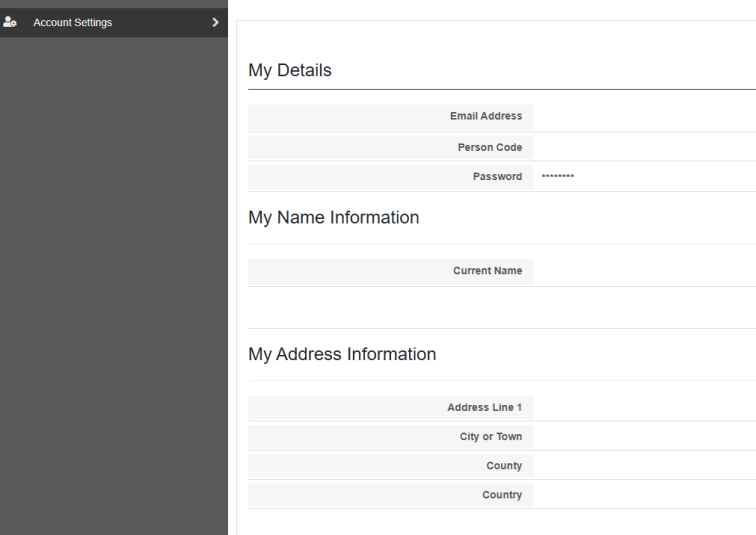Select the My Address Information heading

click(x=342, y=354)
